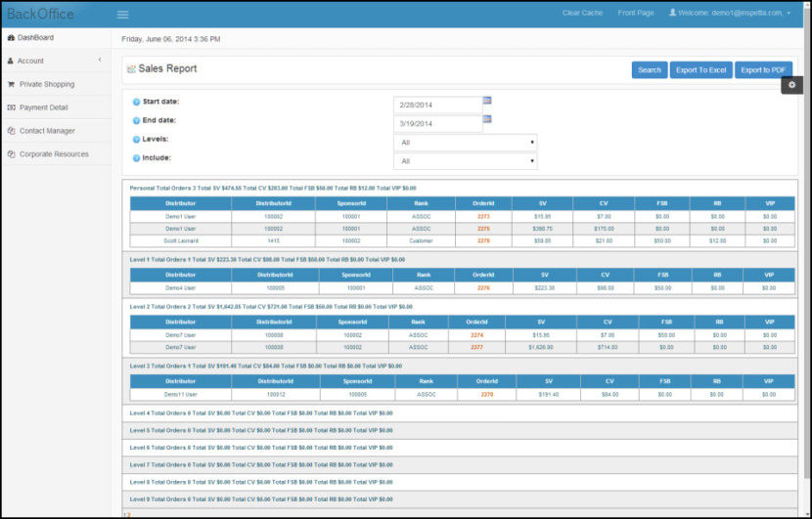
Task: Open the End date calendar picker
Action: 487,119
